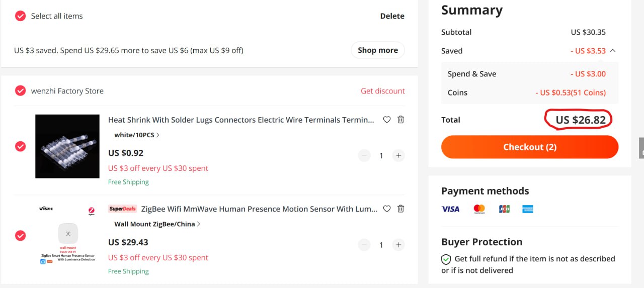Toggle Select all items checkbox
The width and height of the screenshot is (644, 288).
pos(20,16)
